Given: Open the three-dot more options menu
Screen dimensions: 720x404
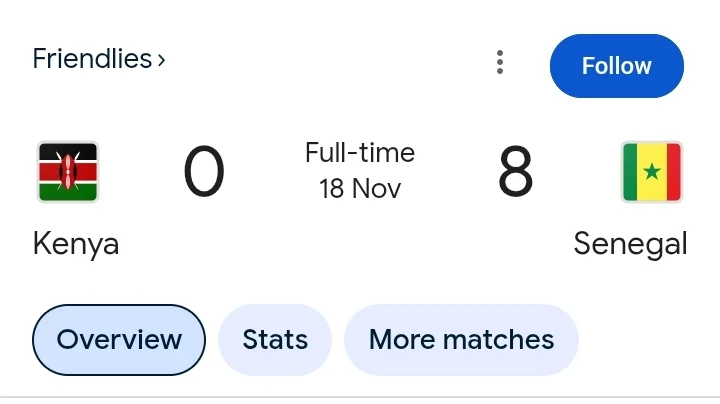Looking at the screenshot, I should click(500, 64).
